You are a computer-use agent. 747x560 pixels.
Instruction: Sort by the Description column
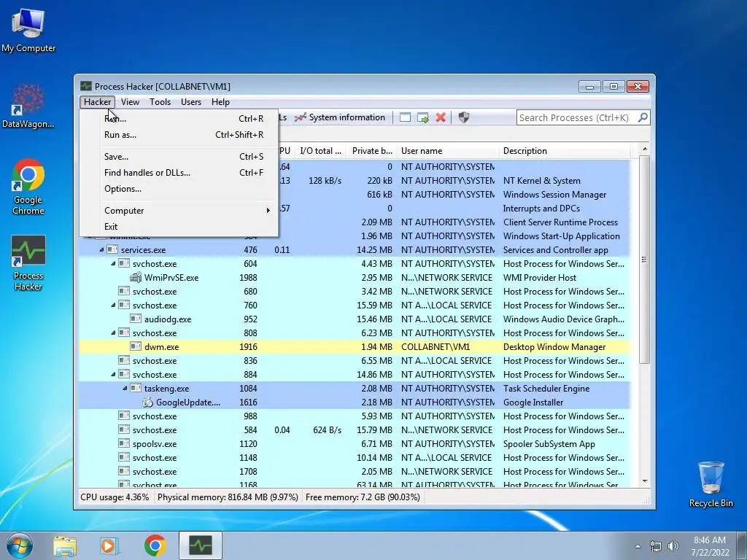[x=564, y=151]
